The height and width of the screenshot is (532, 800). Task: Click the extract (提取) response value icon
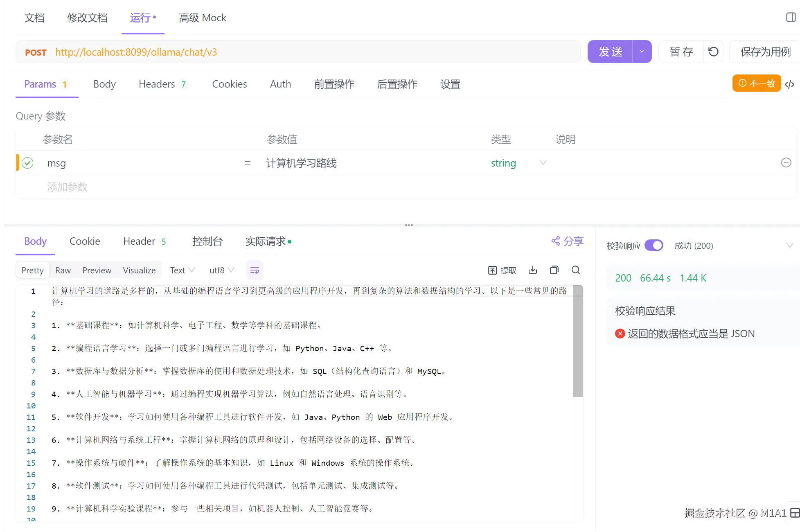tap(503, 270)
